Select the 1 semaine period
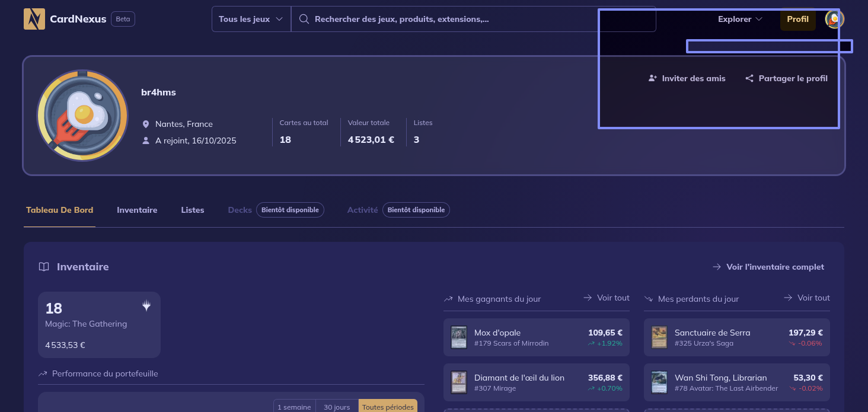 click(294, 407)
